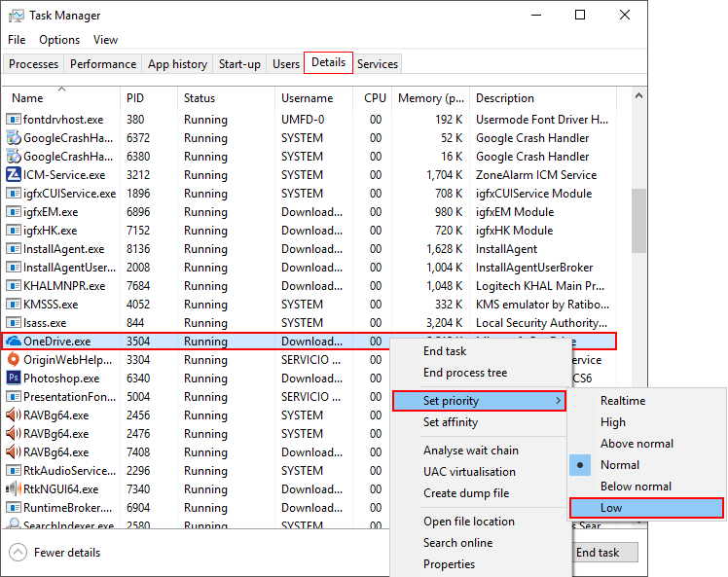Sort by the Description column header

[544, 98]
